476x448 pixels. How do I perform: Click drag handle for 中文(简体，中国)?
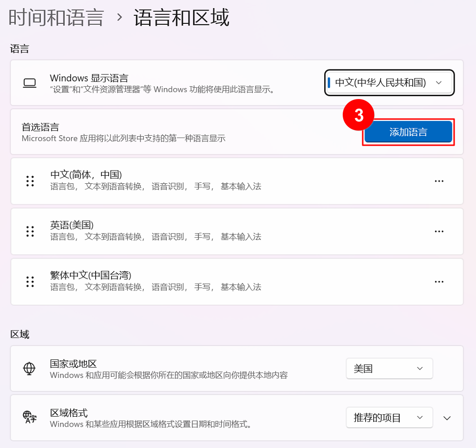pyautogui.click(x=30, y=181)
